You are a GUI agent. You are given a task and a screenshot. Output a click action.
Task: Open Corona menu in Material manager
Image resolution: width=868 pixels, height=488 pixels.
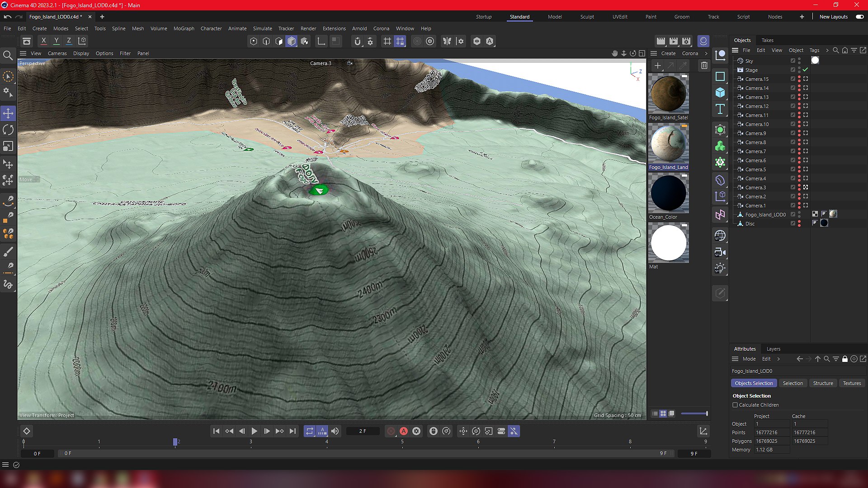click(690, 53)
